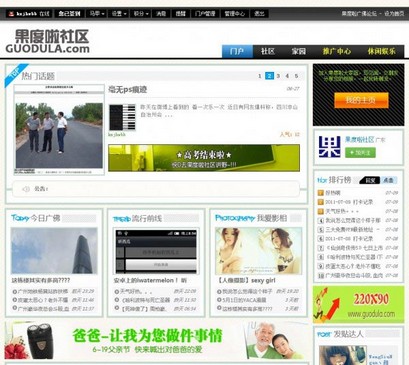This screenshot has height=365, width=409.
Task: Open the 设置 dropdown in top bar
Action: click(x=119, y=14)
